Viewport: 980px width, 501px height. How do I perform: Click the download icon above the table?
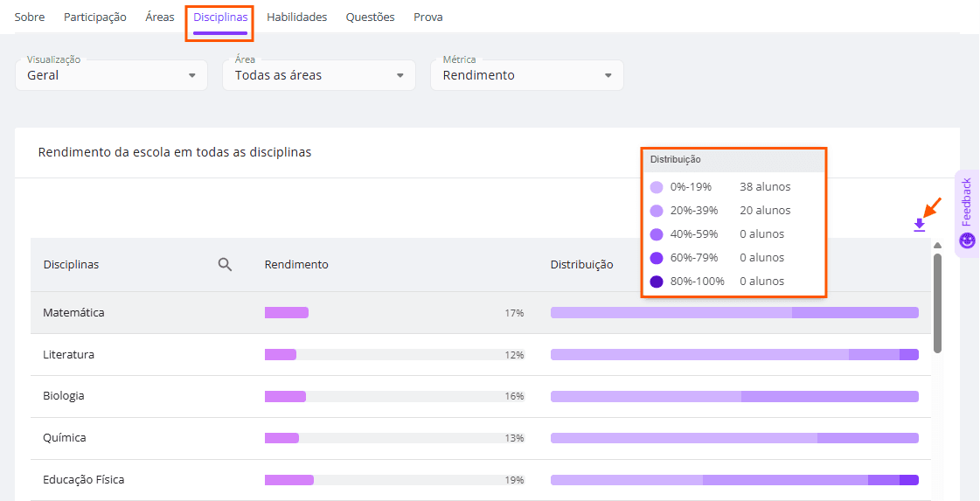[x=919, y=225]
